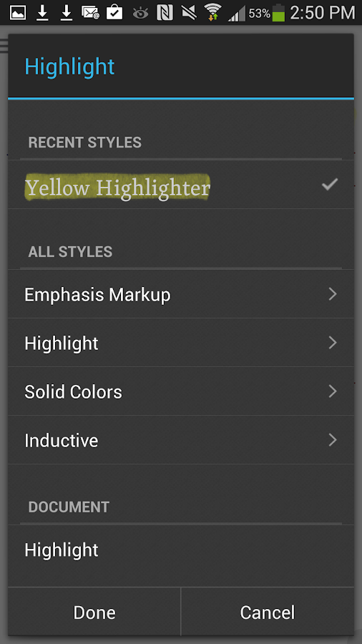Choose Highlight under the Document section
Viewport: 362px width, 644px height.
pos(180,550)
